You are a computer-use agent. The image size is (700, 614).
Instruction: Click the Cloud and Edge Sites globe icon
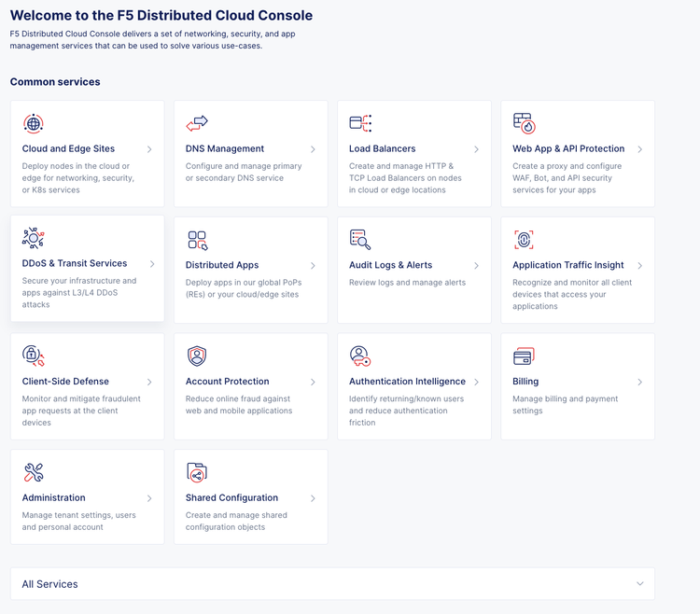[34, 123]
